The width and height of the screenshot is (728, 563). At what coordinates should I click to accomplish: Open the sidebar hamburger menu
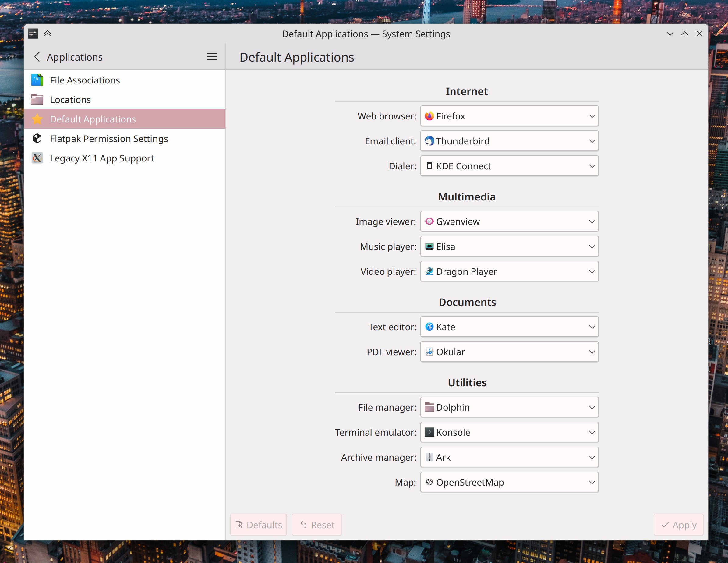[x=212, y=57]
